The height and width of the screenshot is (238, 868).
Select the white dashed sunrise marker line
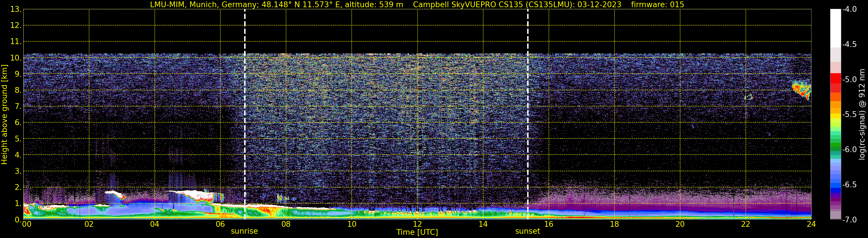coord(245,114)
